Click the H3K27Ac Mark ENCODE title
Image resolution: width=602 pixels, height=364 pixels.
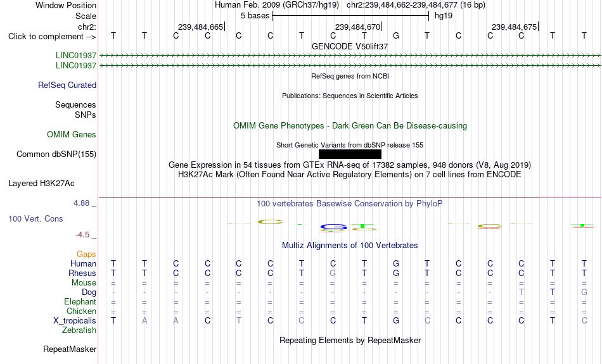(350, 175)
